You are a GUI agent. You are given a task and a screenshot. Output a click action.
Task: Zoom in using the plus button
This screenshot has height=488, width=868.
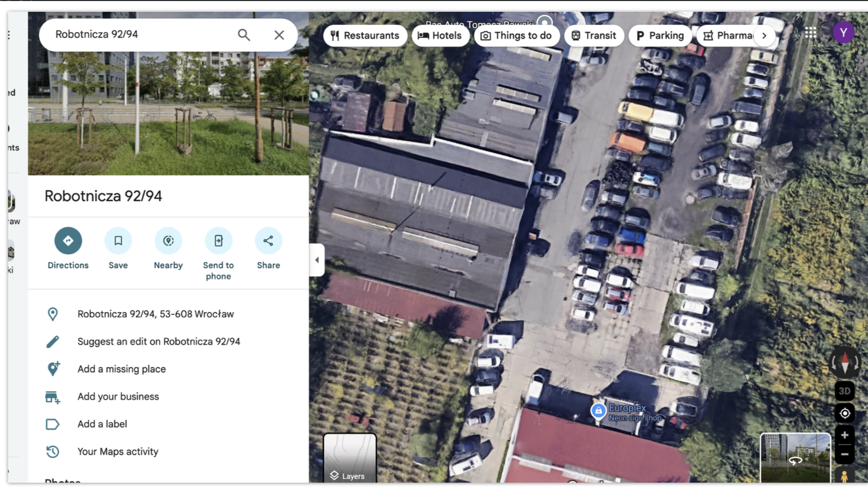coord(844,435)
